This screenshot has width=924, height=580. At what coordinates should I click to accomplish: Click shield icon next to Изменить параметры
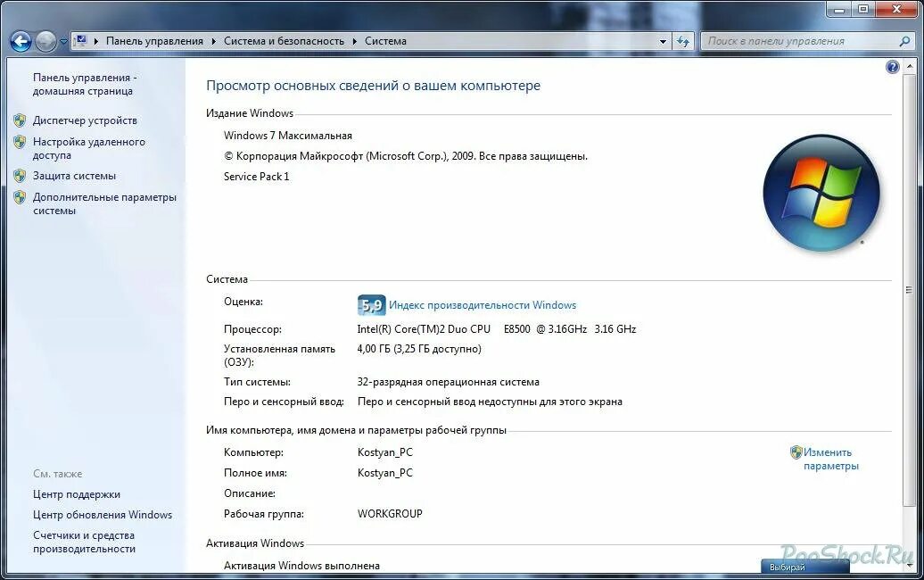(x=796, y=452)
